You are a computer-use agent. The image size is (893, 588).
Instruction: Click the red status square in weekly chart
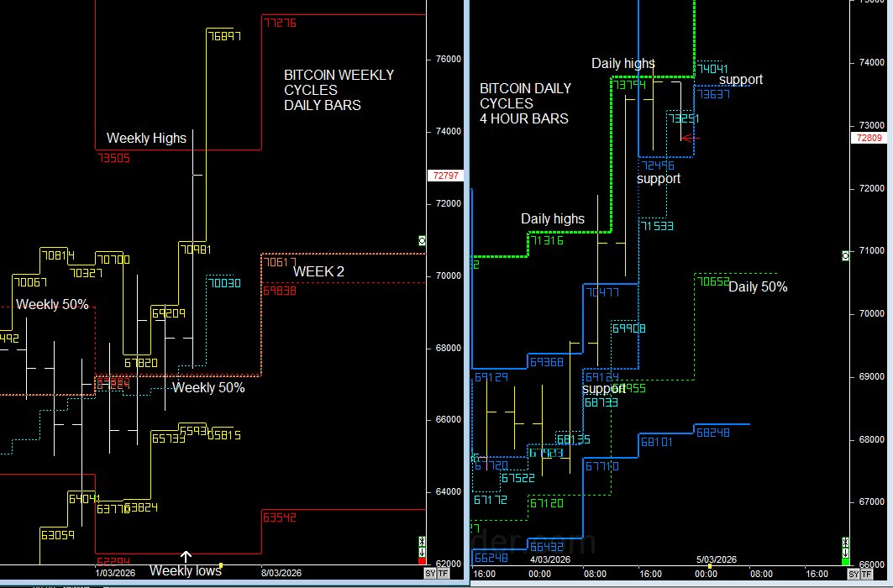click(x=422, y=561)
